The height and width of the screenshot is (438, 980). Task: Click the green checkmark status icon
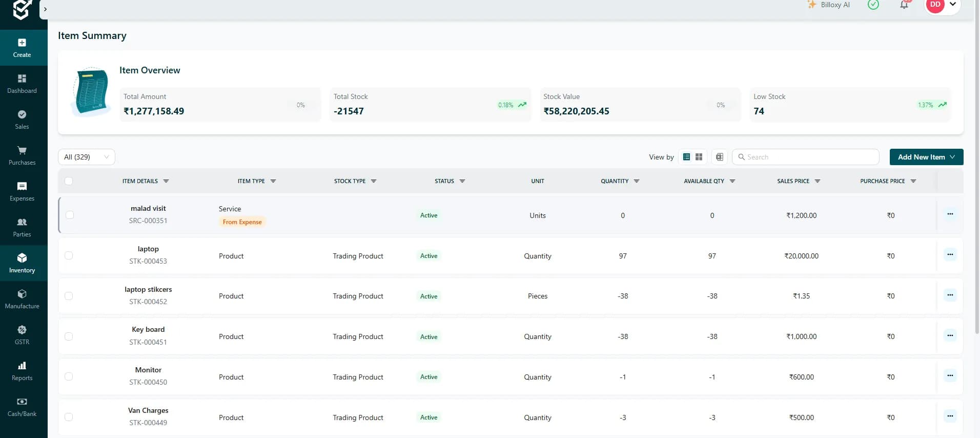[x=873, y=5]
